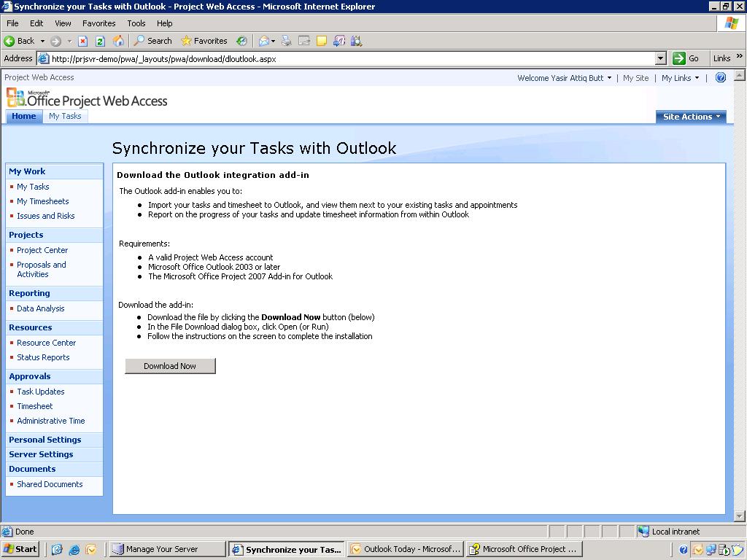Expand Forward button history dropdown

(x=69, y=41)
